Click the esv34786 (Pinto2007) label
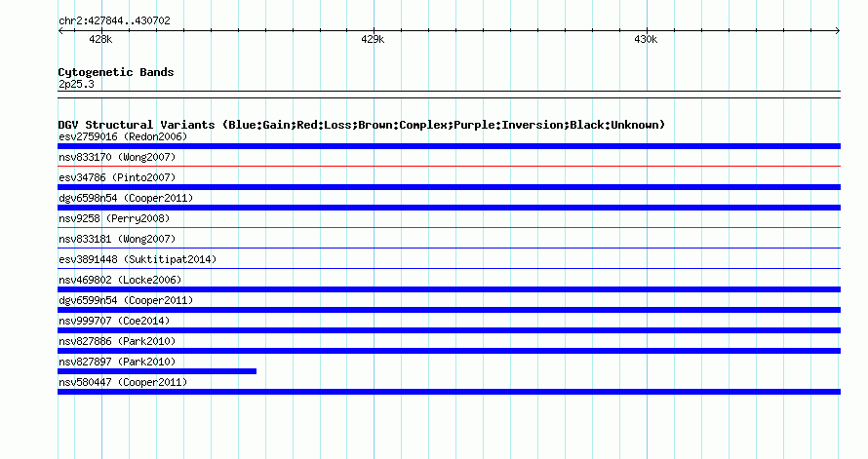The width and height of the screenshot is (868, 459). click(117, 177)
